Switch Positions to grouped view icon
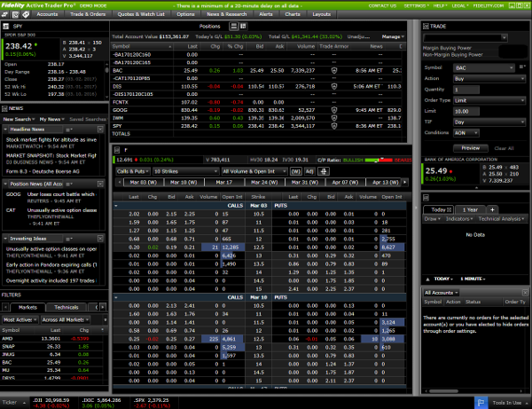The width and height of the screenshot is (532, 409). pyautogui.click(x=243, y=26)
